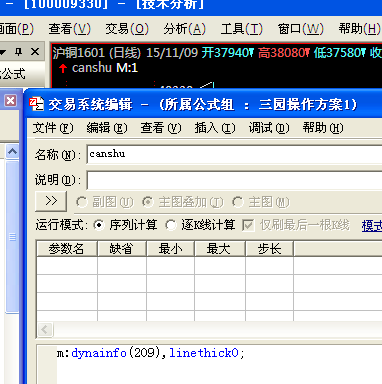Click the first empty 参数名 table cell
382x384 pixels.
pos(67,266)
